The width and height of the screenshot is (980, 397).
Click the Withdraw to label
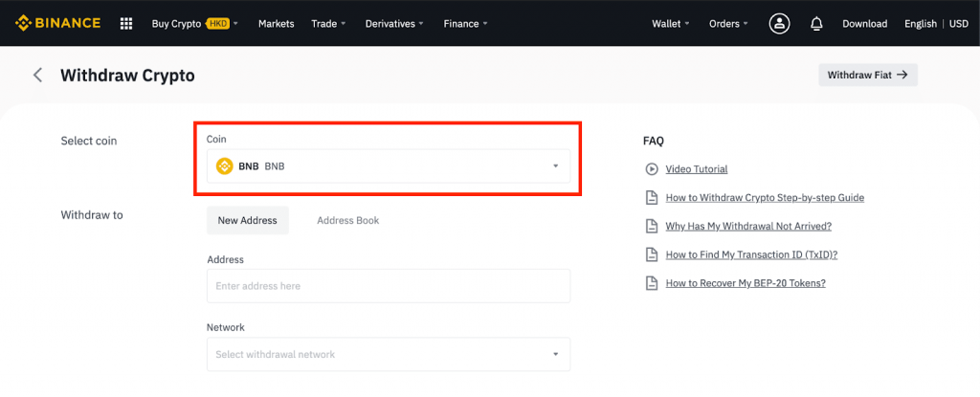point(92,215)
